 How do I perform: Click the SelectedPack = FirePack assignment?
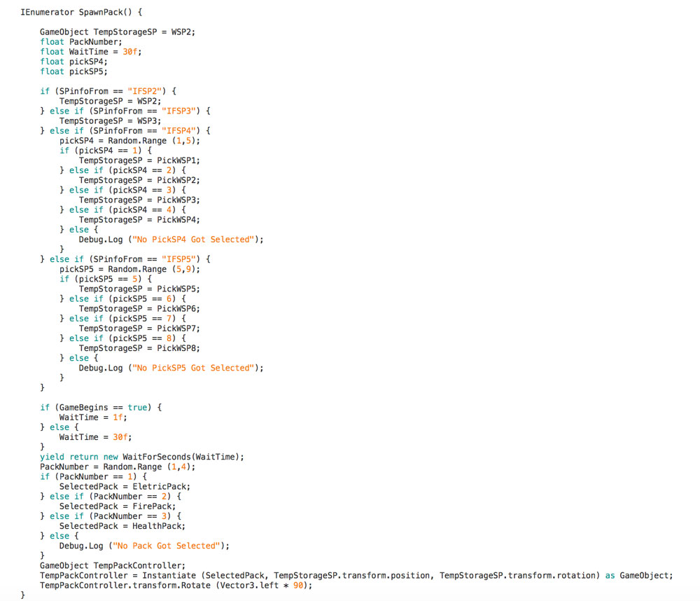point(117,506)
